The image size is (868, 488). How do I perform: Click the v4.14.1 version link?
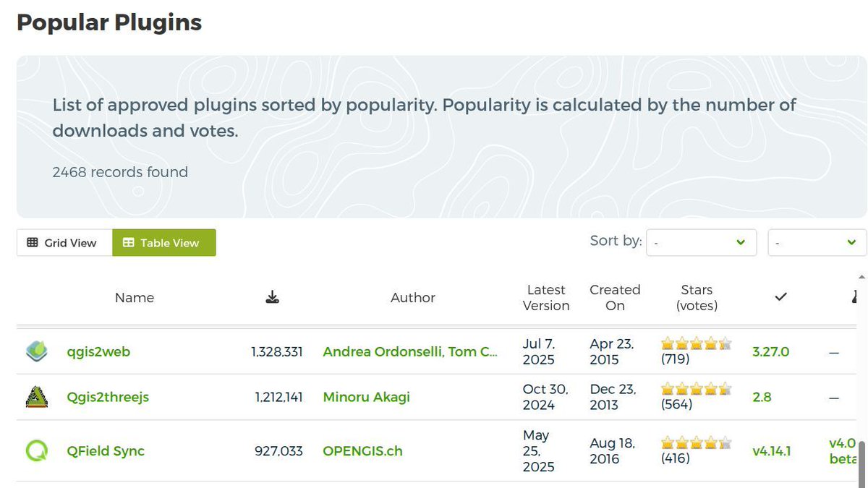click(772, 450)
